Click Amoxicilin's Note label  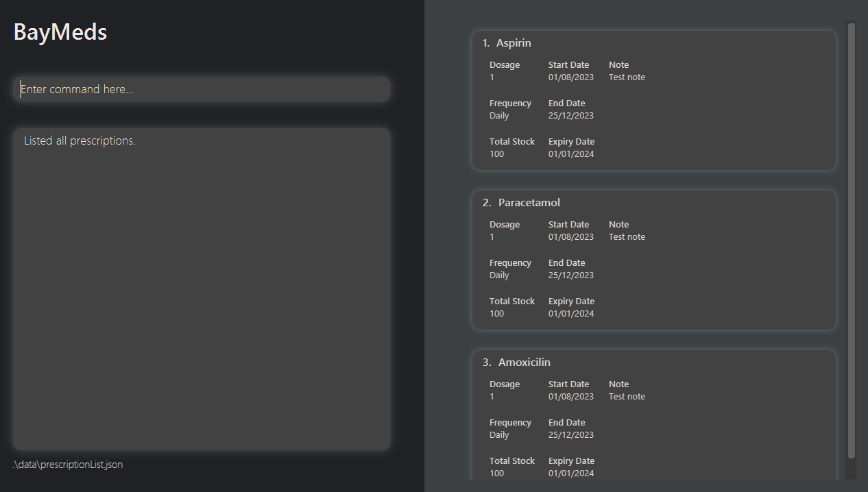(x=618, y=384)
